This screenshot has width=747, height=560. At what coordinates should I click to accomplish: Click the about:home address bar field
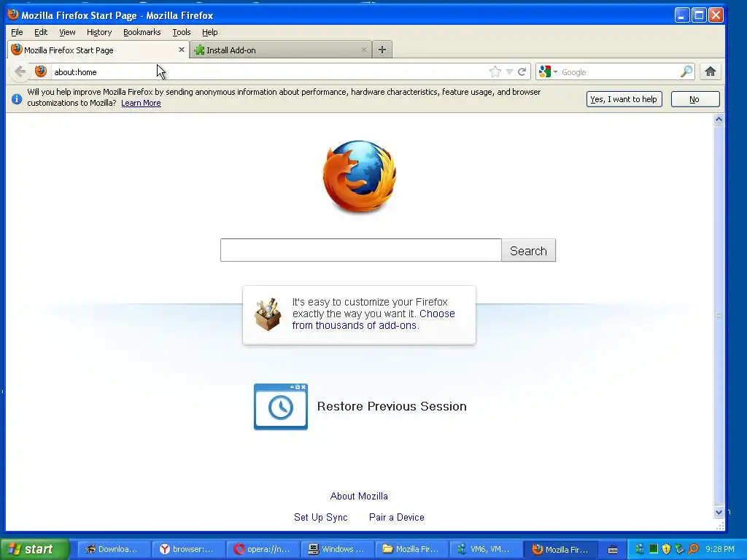coord(269,72)
